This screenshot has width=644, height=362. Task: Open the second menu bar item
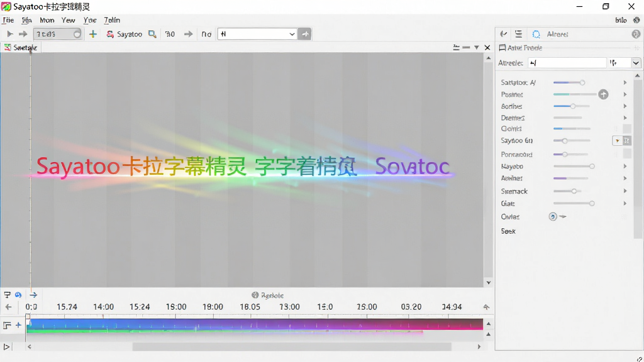point(26,20)
